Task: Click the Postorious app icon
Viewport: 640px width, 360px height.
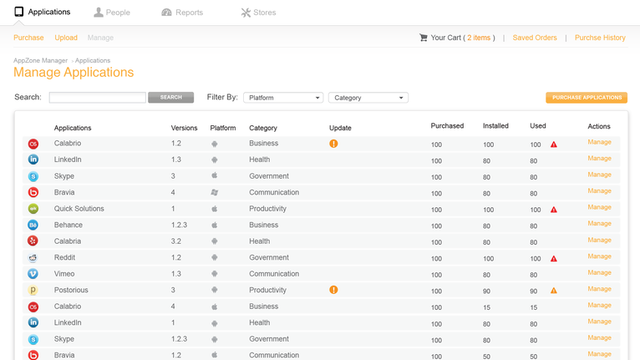Action: pyautogui.click(x=33, y=290)
